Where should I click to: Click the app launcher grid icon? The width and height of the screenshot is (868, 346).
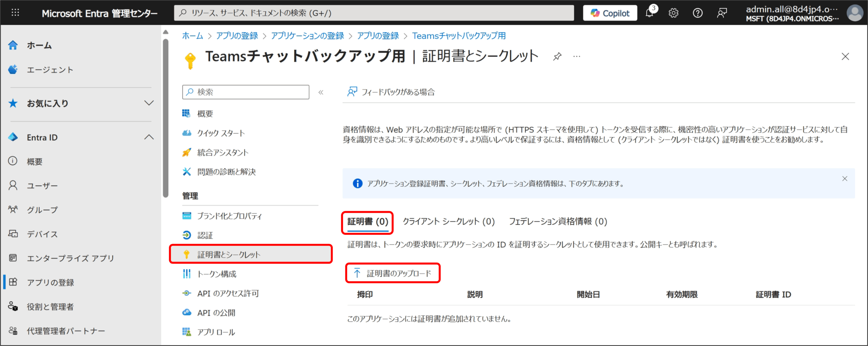tap(15, 13)
